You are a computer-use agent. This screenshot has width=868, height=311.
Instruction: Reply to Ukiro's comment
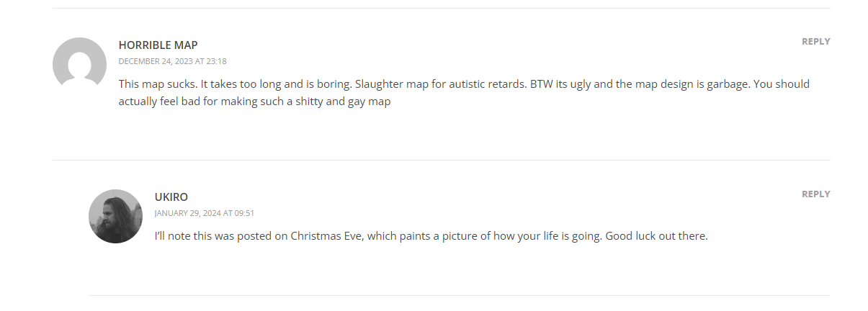coord(815,194)
